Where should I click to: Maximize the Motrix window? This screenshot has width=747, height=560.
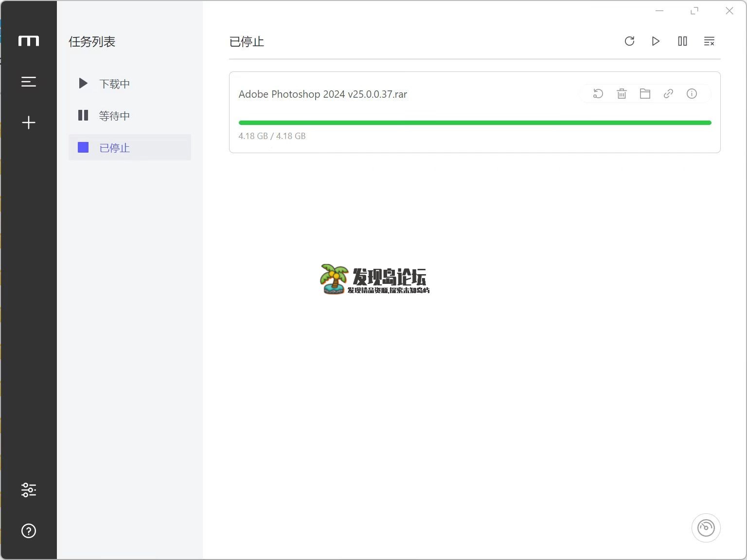click(x=694, y=11)
